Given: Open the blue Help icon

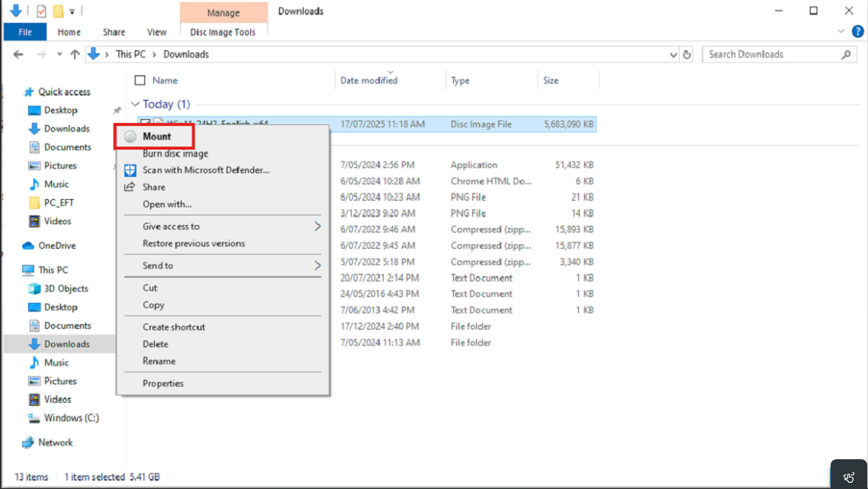Looking at the screenshot, I should tap(857, 32).
